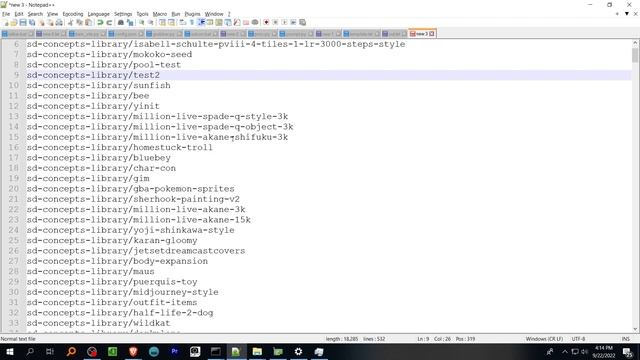
Task: Click the line 'sd-concepts-library/homestuck-troll'
Action: [x=120, y=147]
